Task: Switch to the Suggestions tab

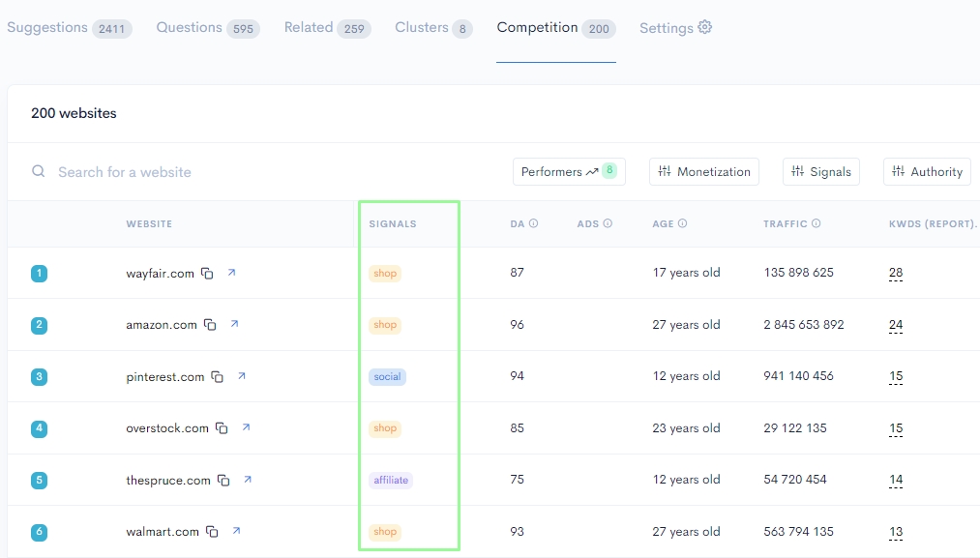Action: point(70,28)
